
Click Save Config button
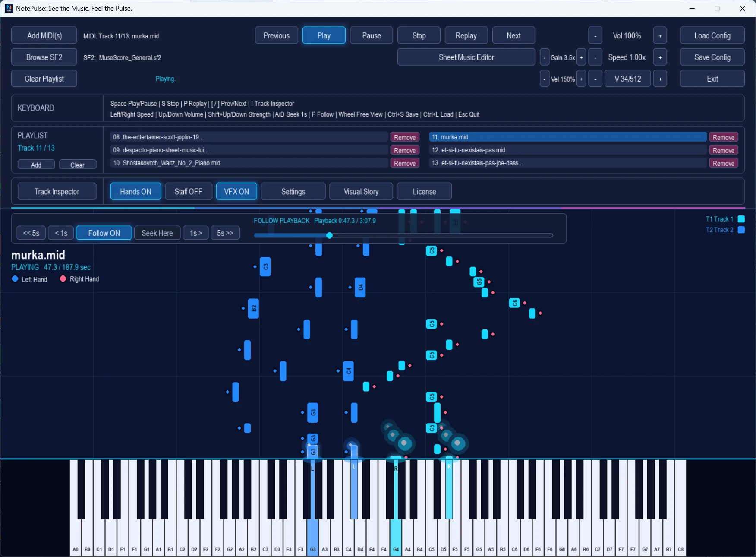(x=712, y=57)
